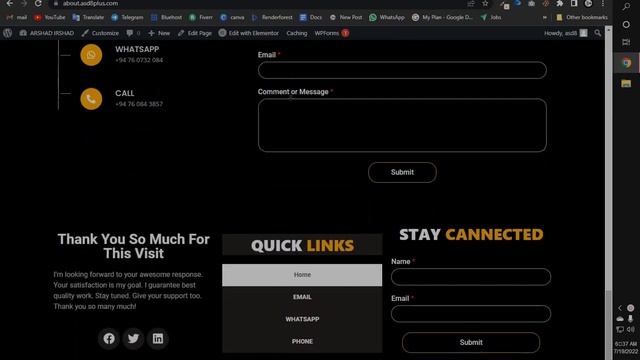Open the Bluehost bookmark
Image resolution: width=640 pixels, height=360 pixels.
point(167,18)
